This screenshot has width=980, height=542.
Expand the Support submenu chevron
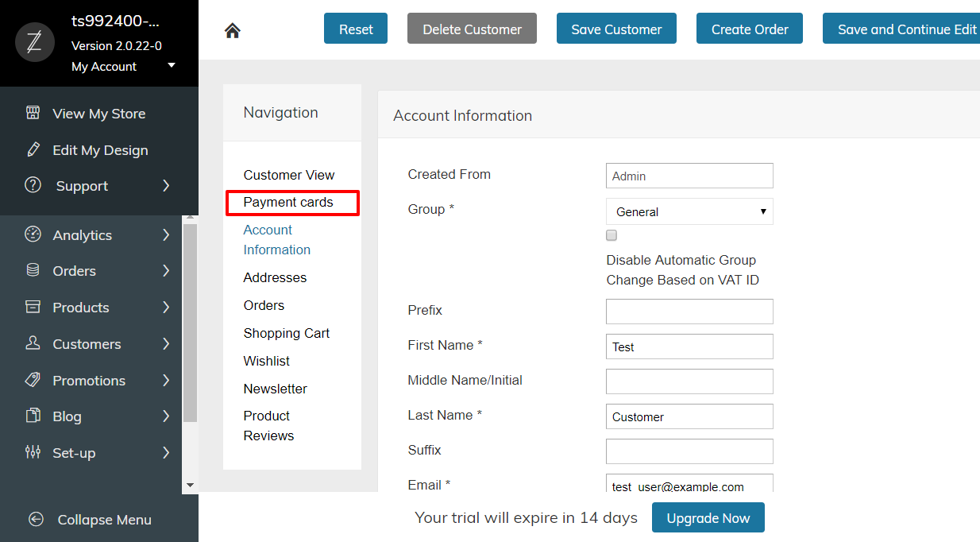166,185
